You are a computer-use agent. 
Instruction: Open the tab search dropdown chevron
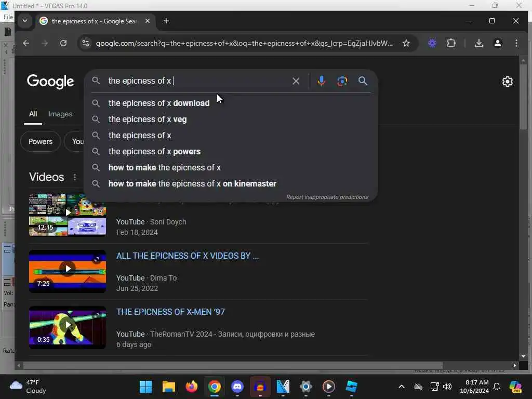pyautogui.click(x=25, y=21)
